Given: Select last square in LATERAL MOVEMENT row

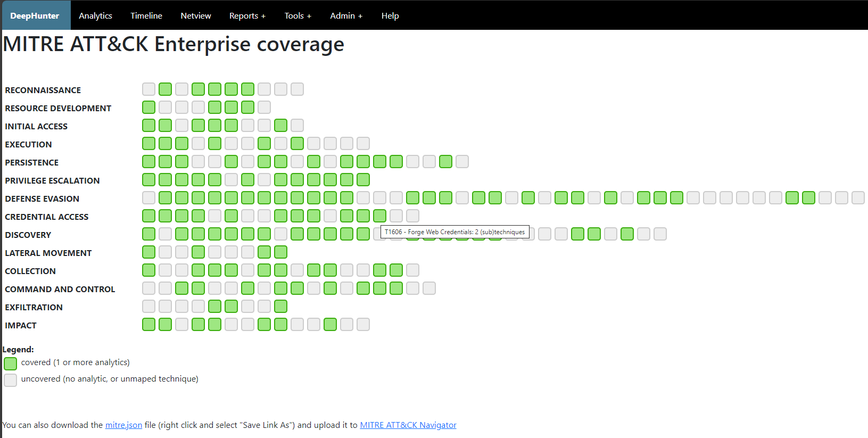Looking at the screenshot, I should 281,252.
